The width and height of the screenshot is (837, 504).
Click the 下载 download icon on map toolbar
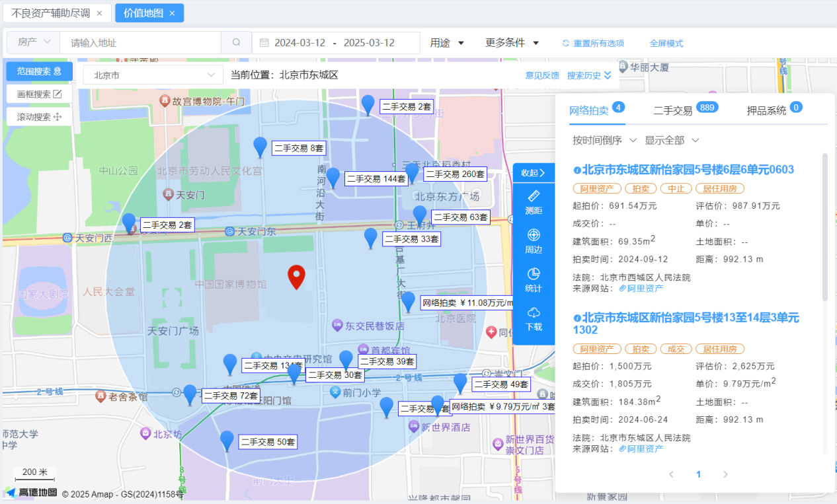(x=534, y=320)
